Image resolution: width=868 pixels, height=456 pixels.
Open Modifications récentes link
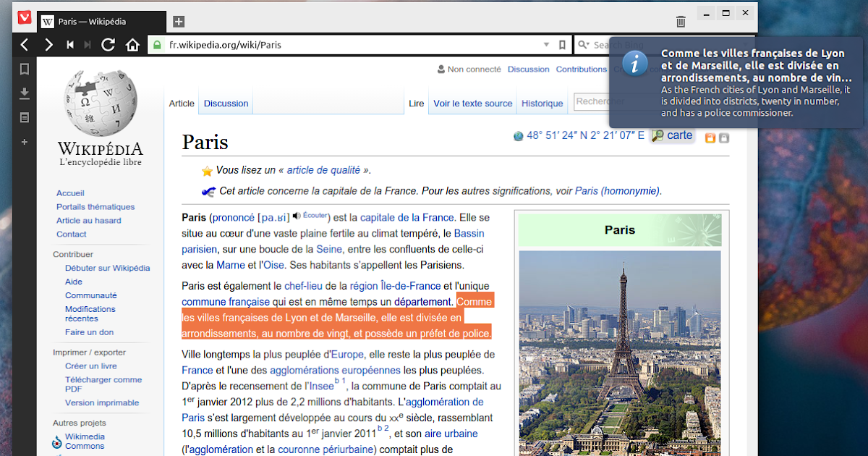coord(90,313)
